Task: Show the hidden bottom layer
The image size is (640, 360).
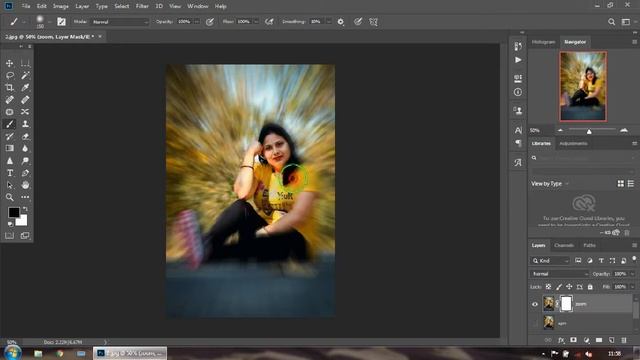Action: pyautogui.click(x=535, y=324)
